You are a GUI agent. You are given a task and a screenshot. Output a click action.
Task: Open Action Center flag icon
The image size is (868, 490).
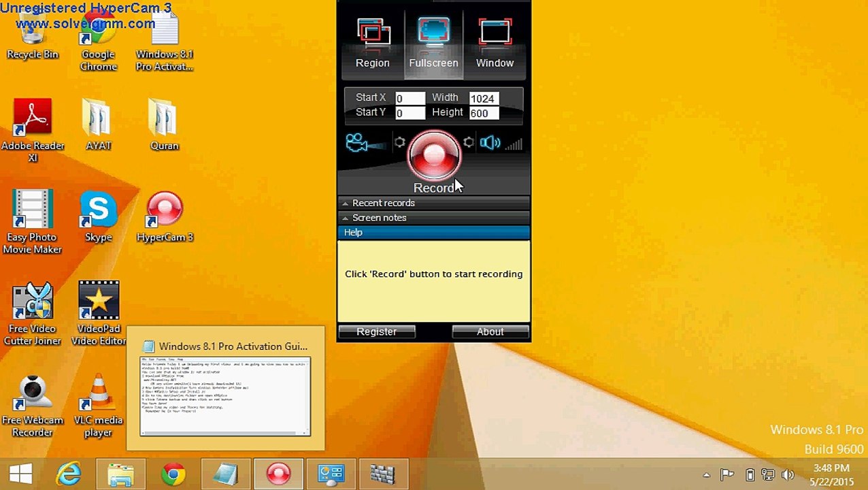[x=727, y=475]
